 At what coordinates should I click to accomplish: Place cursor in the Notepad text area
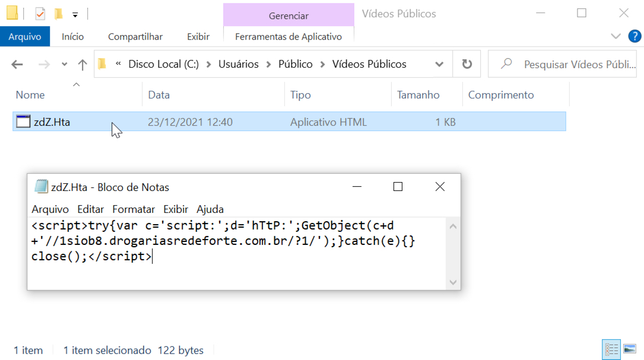[x=237, y=253]
